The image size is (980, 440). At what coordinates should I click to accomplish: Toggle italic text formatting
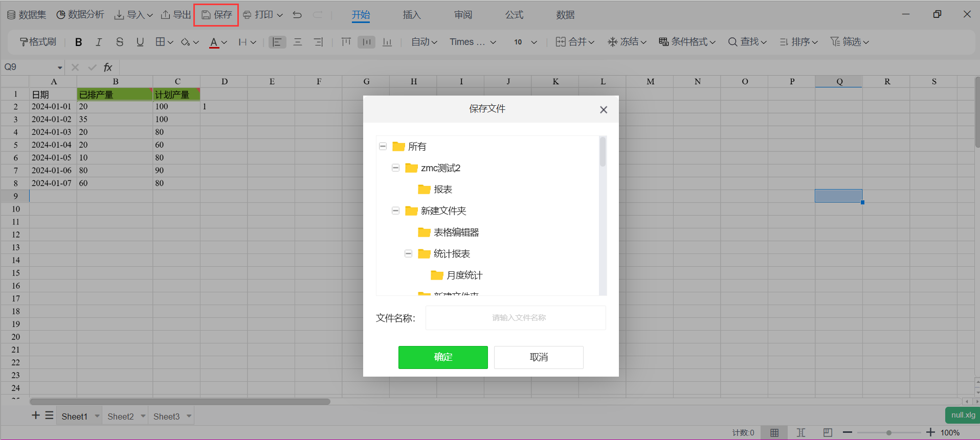point(99,42)
